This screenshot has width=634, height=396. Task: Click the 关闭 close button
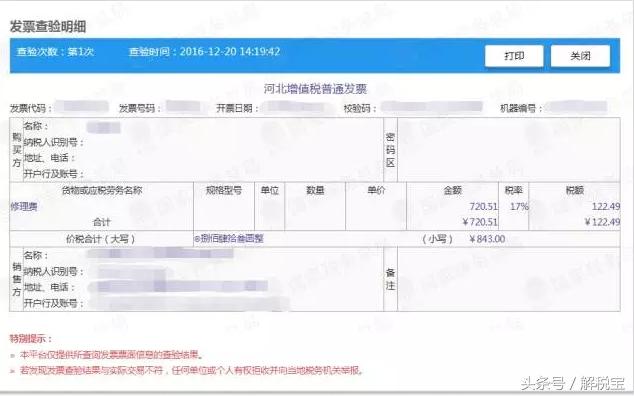(x=580, y=56)
